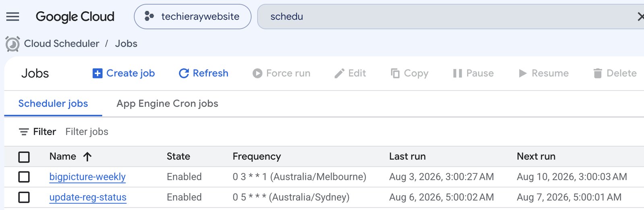
Task: Click the Frequency column header
Action: tap(257, 156)
